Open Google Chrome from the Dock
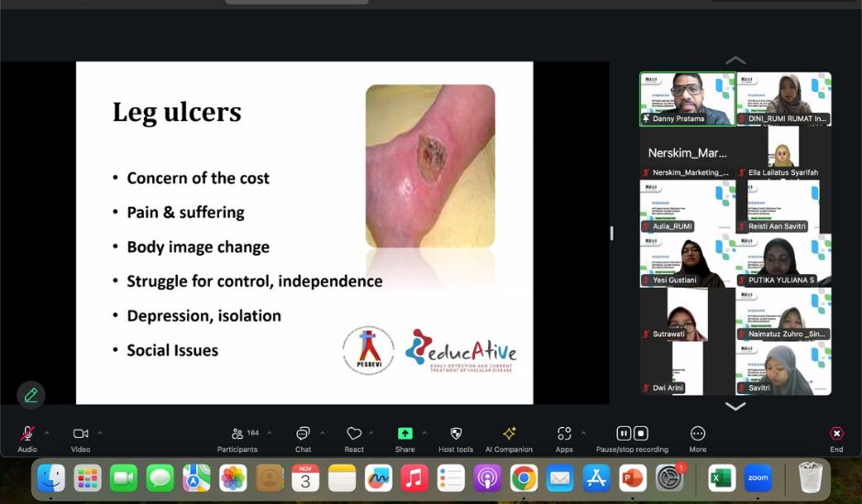Screen dimensions: 862x504 click(x=524, y=477)
